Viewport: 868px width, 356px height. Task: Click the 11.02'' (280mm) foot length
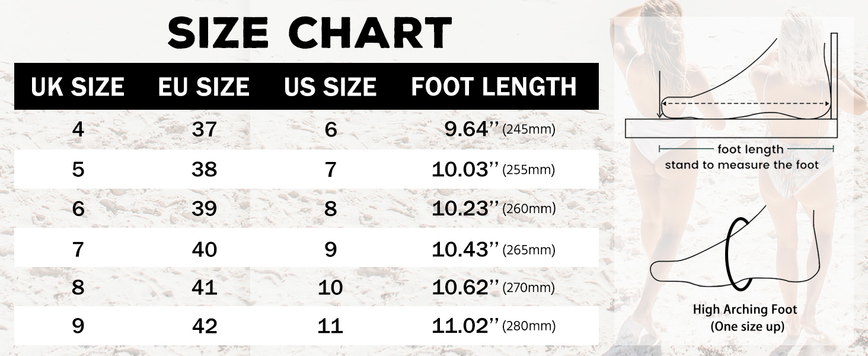pyautogui.click(x=493, y=326)
